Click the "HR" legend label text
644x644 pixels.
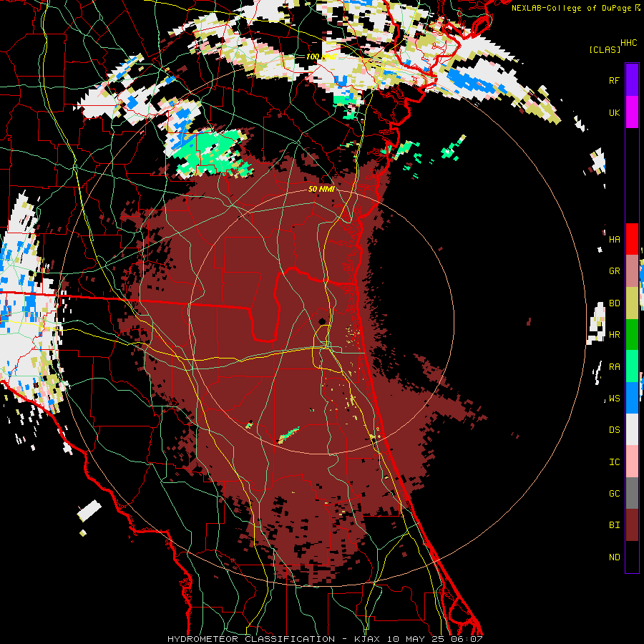click(x=614, y=335)
